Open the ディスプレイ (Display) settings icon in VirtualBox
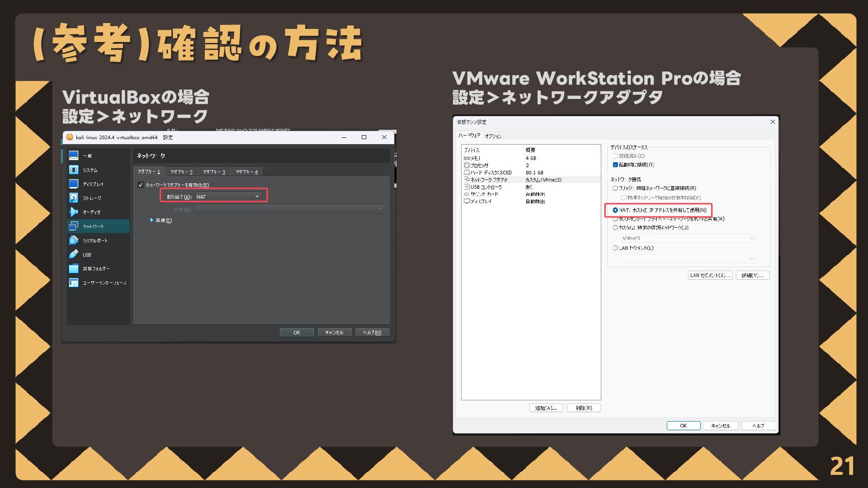Screen dimensions: 868x488 pyautogui.click(x=74, y=184)
